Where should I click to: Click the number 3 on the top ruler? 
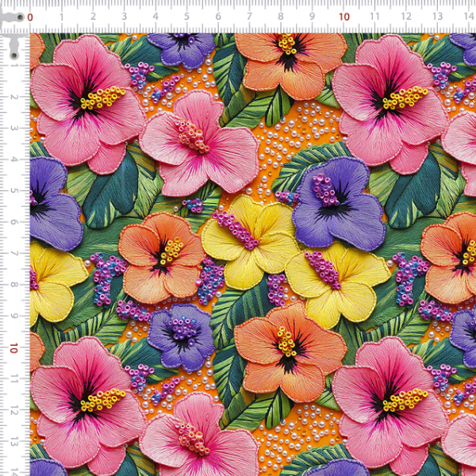pos(125,17)
